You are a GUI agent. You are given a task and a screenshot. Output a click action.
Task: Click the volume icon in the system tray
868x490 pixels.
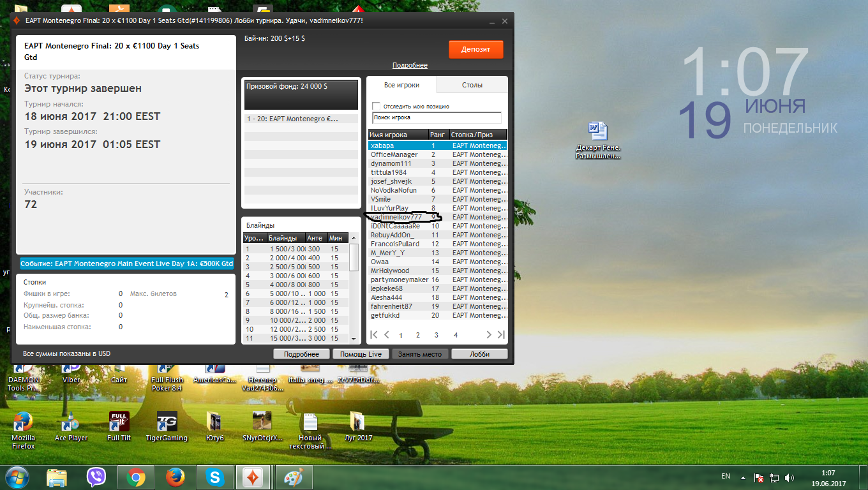pos(789,477)
